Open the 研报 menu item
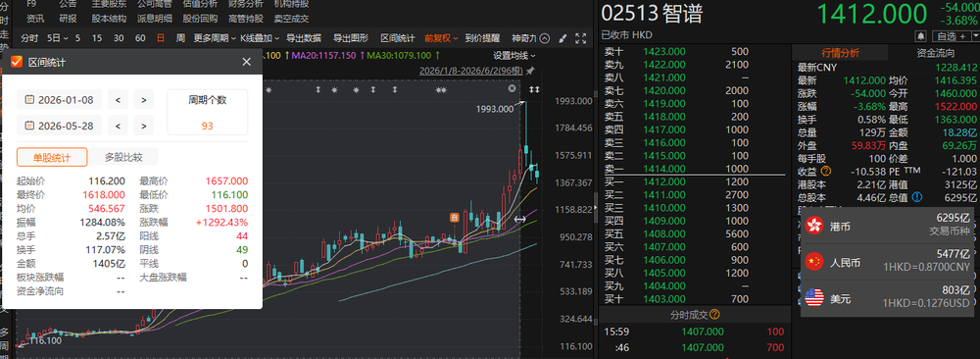 coord(69,19)
